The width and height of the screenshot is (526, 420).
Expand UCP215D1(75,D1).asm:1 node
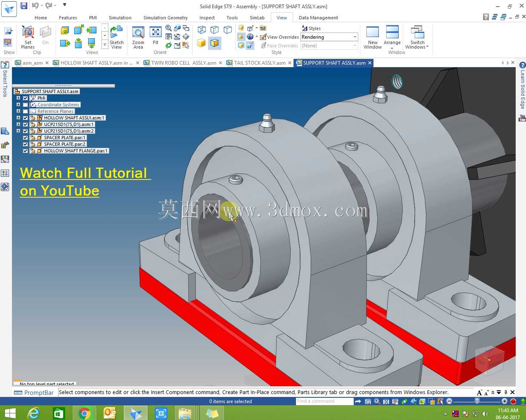[x=18, y=124]
